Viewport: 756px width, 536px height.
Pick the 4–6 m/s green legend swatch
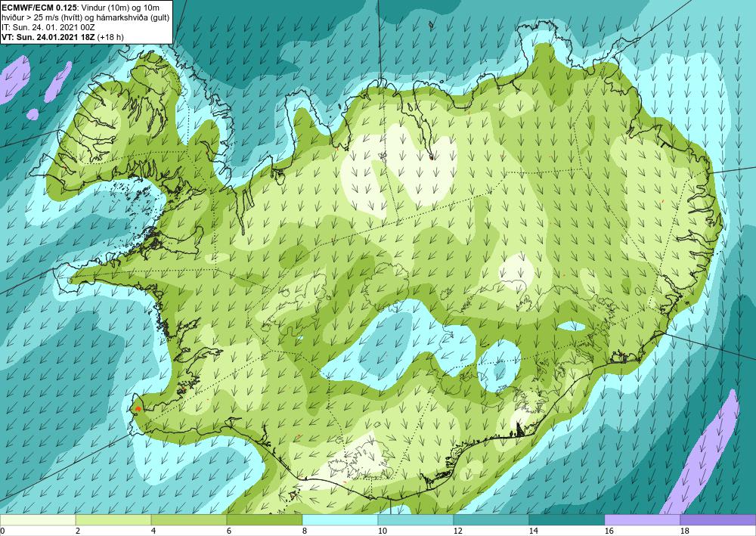click(189, 520)
